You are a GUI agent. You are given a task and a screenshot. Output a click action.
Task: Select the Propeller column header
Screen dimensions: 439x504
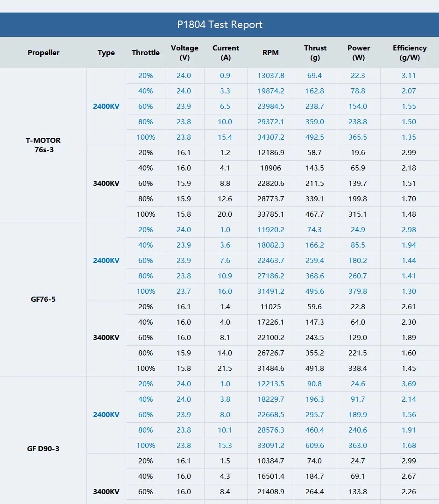43,53
